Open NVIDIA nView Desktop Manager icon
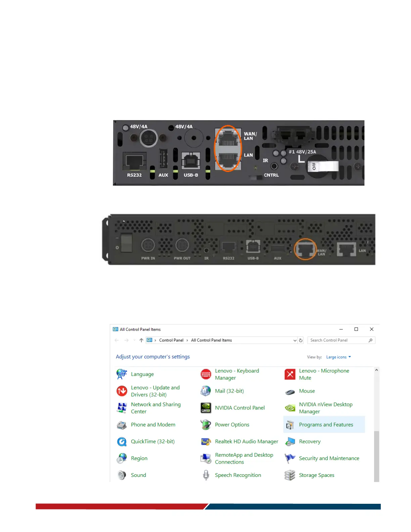411x532 pixels. click(x=290, y=408)
